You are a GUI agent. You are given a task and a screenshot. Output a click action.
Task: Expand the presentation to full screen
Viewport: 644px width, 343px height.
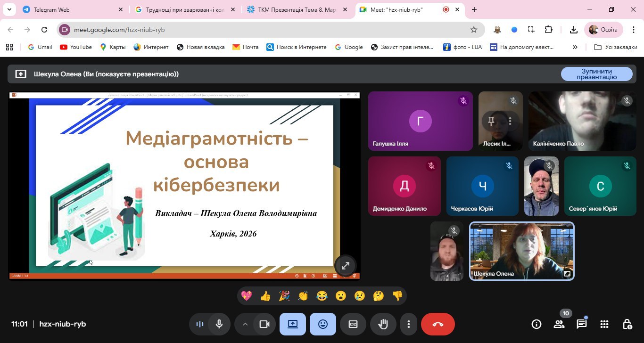[x=345, y=266]
